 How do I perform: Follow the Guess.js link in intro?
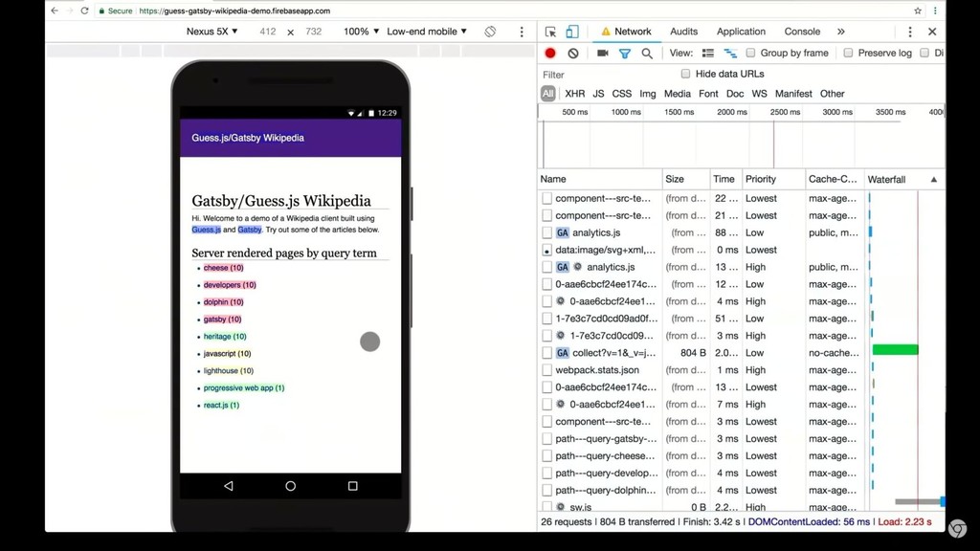[207, 230]
